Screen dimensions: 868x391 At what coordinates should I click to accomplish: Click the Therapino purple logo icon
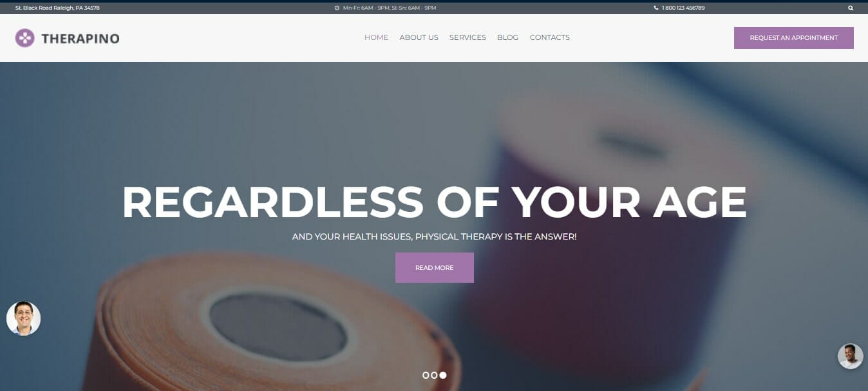24,38
